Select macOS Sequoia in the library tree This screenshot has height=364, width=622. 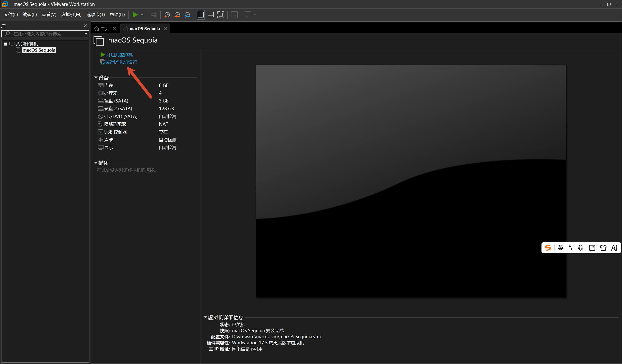click(39, 50)
